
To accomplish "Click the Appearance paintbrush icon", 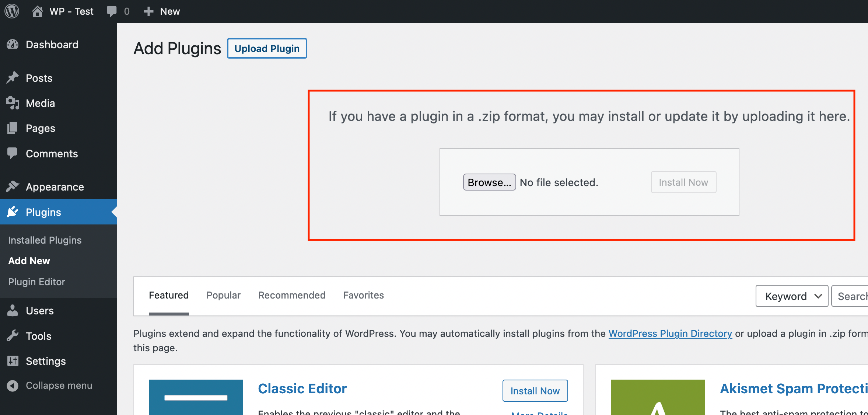I will pos(13,186).
